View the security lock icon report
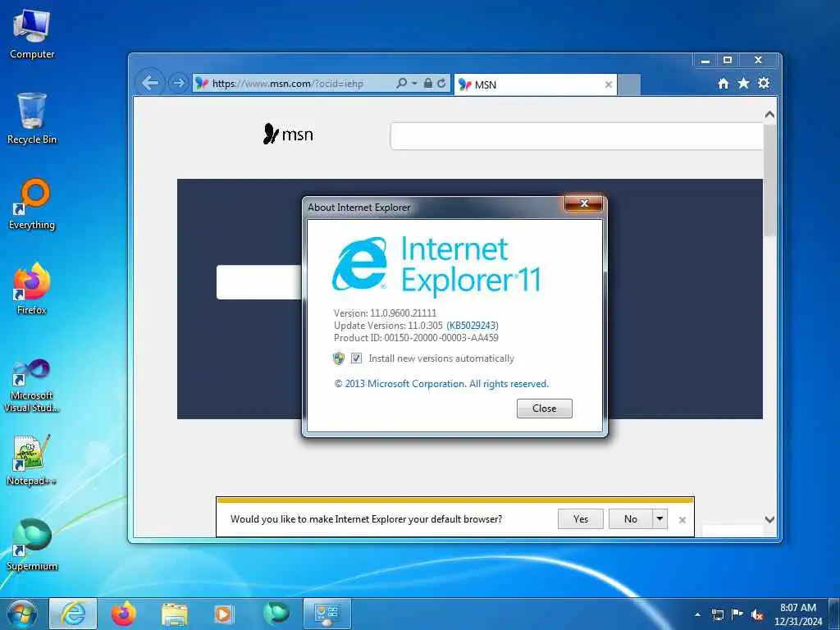The image size is (840, 630). [x=428, y=83]
